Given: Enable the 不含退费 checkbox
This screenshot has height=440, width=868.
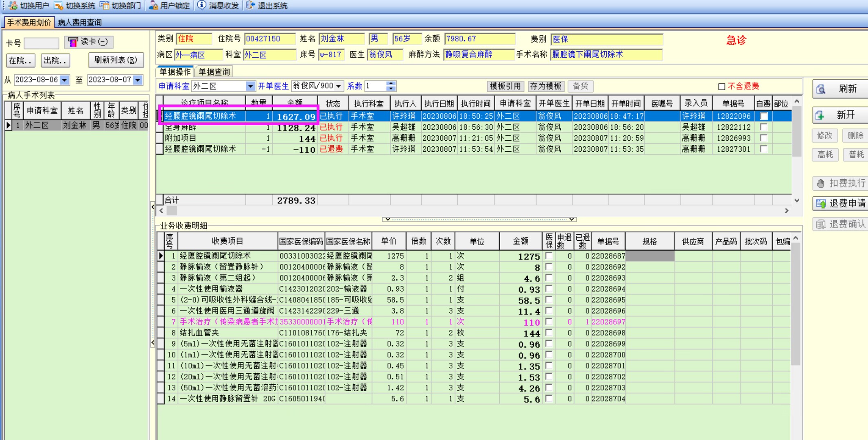Looking at the screenshot, I should pos(722,87).
